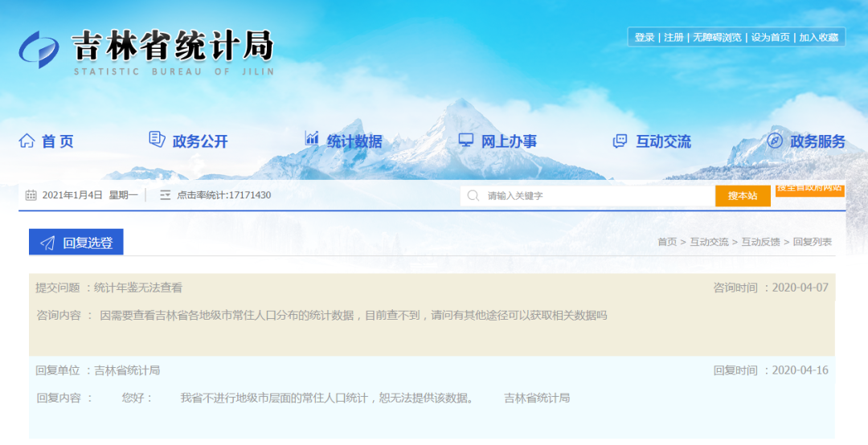Screen dimensions: 868x445
Task: Click the orange 搜本站 button
Action: [x=743, y=196]
